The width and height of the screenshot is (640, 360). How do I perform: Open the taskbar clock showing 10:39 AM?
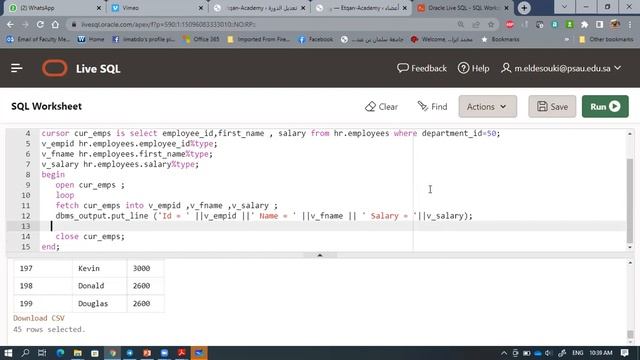coord(601,353)
